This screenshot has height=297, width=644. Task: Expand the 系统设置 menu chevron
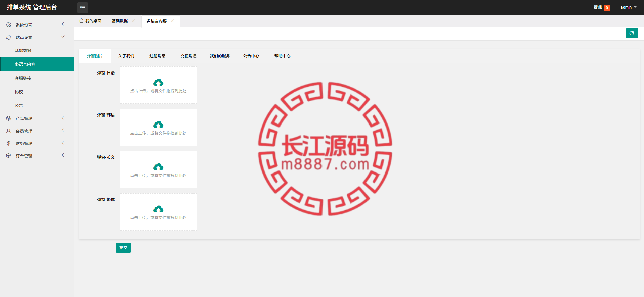click(63, 24)
